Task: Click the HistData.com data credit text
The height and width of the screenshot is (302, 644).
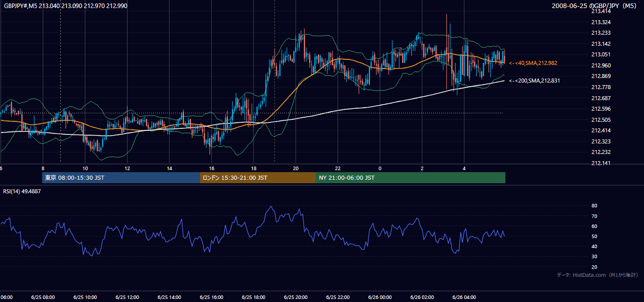Action: tap(597, 275)
